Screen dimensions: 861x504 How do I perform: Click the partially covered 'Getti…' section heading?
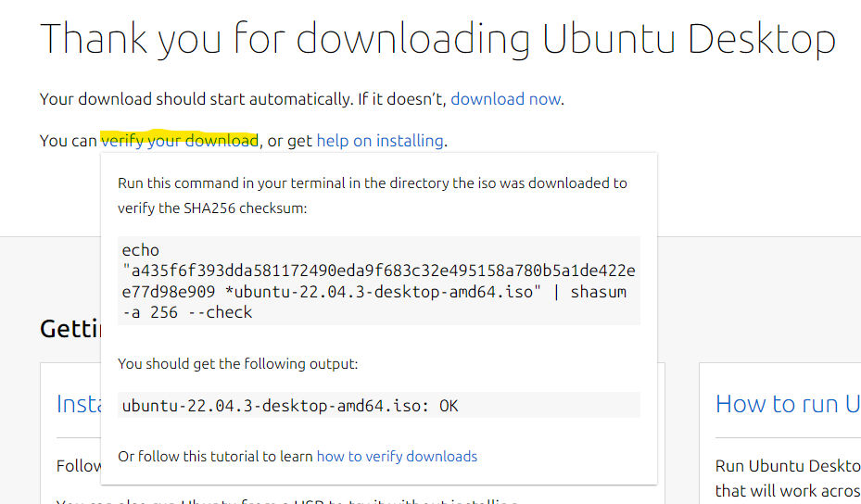click(x=70, y=329)
